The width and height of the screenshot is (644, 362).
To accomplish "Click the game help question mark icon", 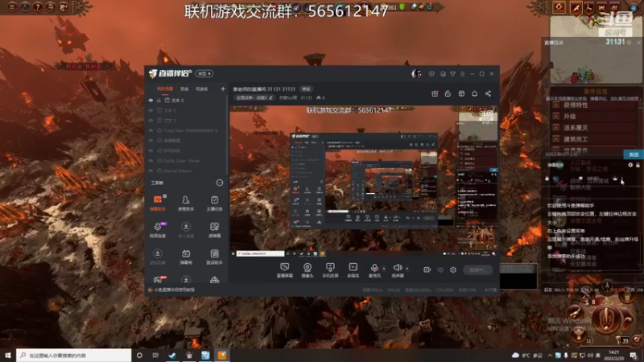I will [x=37, y=7].
